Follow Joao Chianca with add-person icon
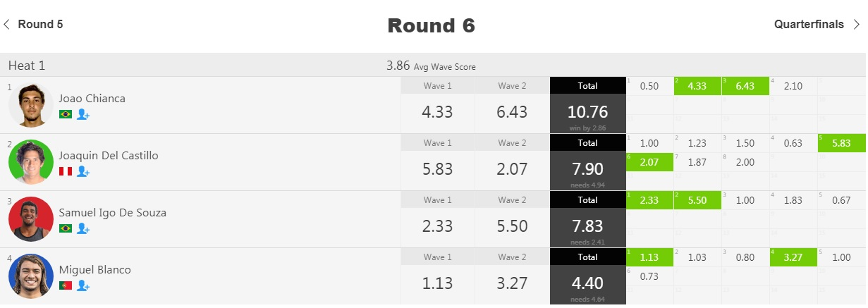Image resolution: width=868 pixels, height=308 pixels. (x=82, y=114)
